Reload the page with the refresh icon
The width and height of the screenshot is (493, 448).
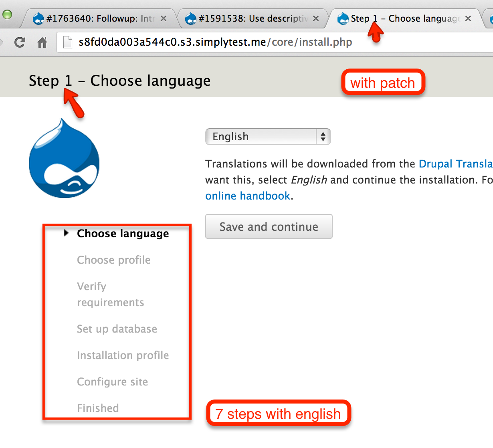(20, 42)
